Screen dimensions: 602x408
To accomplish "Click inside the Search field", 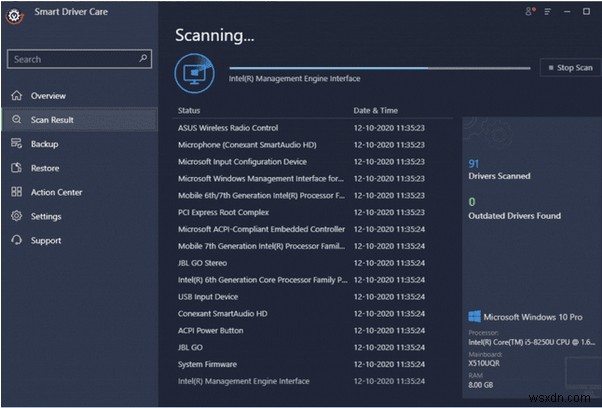I will coord(79,59).
